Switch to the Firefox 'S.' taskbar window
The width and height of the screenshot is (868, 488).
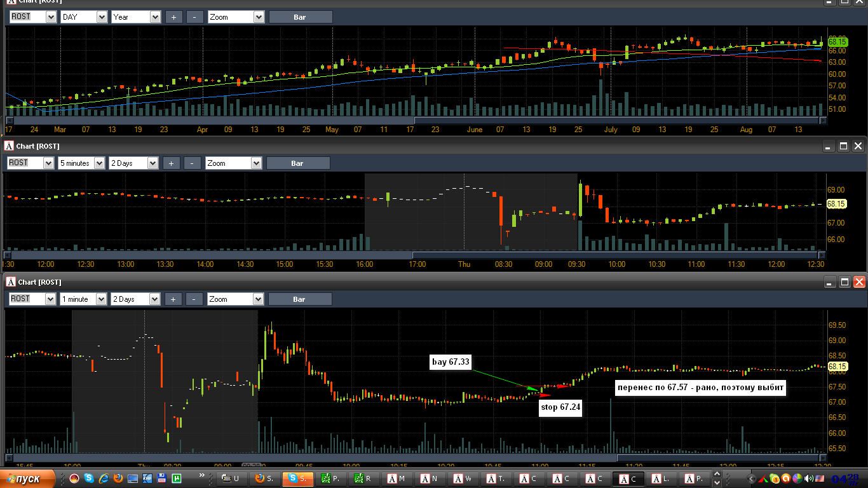(264, 478)
